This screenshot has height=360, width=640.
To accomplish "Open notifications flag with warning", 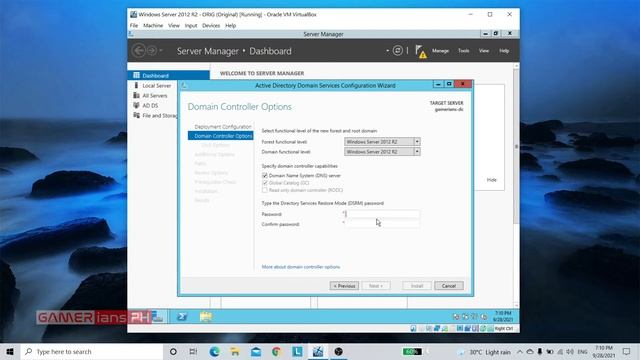I will click(420, 51).
